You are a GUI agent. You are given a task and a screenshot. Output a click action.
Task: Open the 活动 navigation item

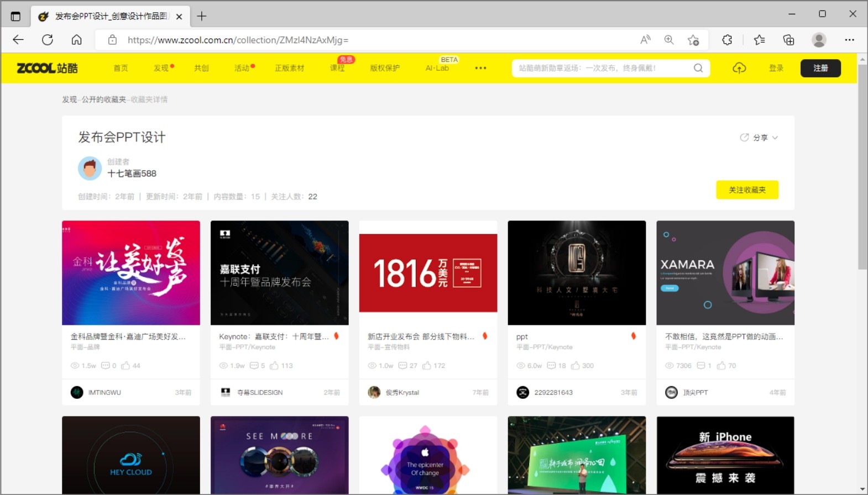(242, 68)
